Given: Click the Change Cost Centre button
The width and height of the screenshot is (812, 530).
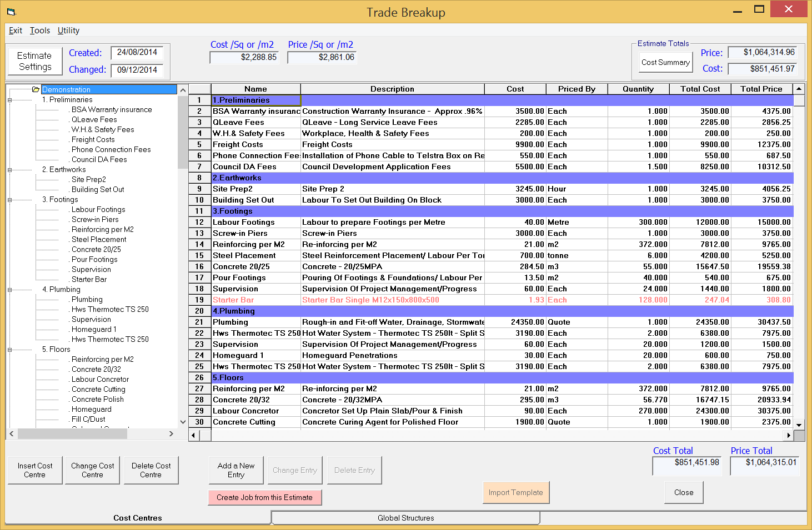Looking at the screenshot, I should tap(93, 470).
